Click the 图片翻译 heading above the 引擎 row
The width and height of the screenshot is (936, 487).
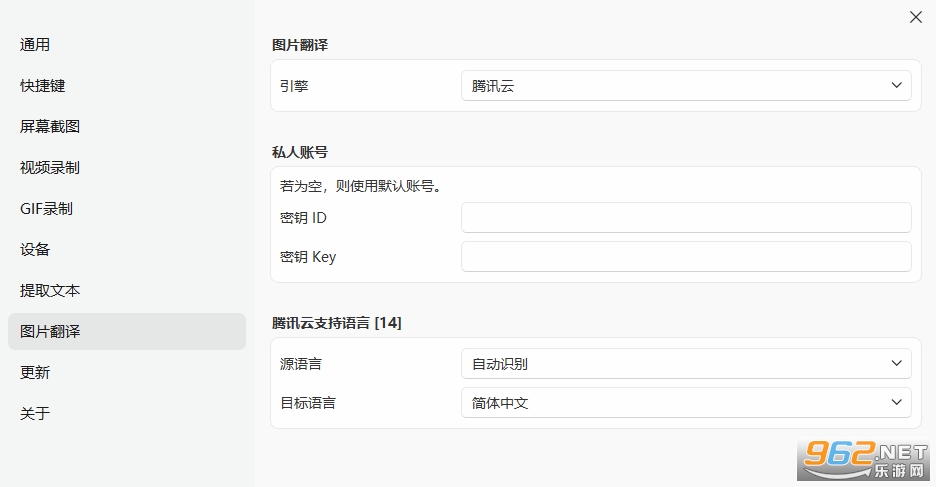pyautogui.click(x=300, y=45)
